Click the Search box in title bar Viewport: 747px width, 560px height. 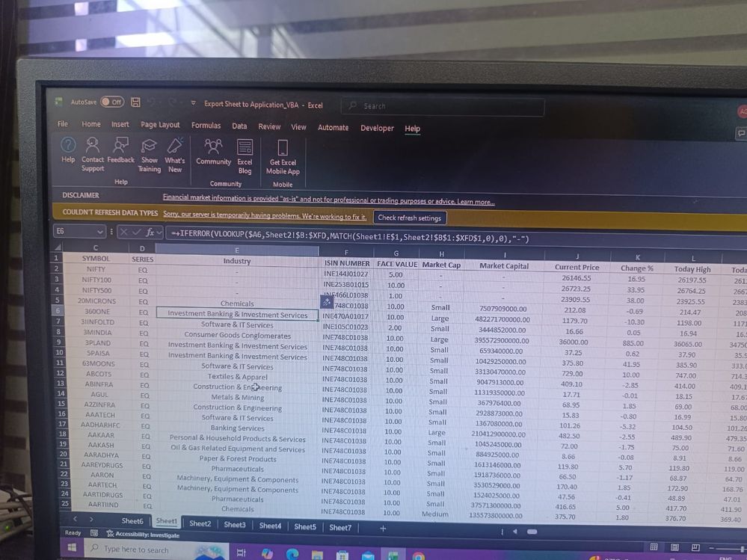coord(443,107)
